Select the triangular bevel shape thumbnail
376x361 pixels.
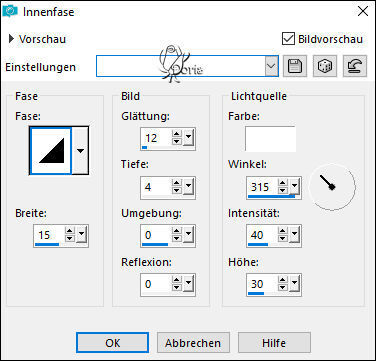51,151
